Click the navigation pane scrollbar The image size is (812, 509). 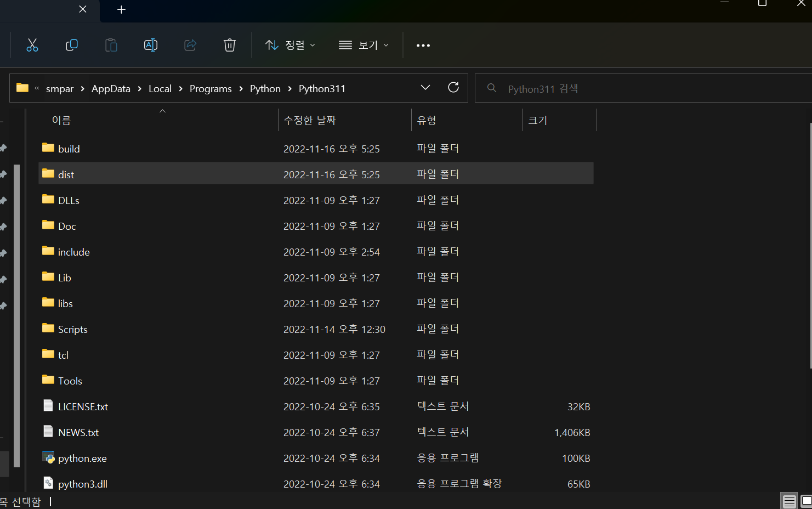click(17, 315)
